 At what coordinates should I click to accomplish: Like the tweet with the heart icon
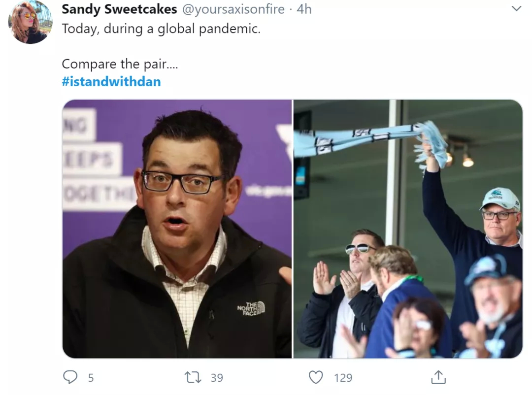[x=316, y=377]
